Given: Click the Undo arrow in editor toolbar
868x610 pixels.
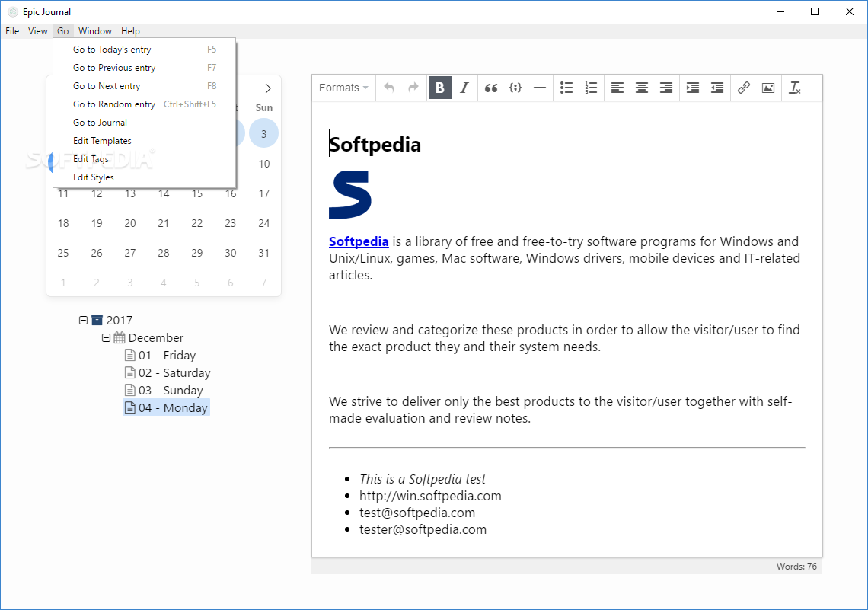Looking at the screenshot, I should (389, 88).
